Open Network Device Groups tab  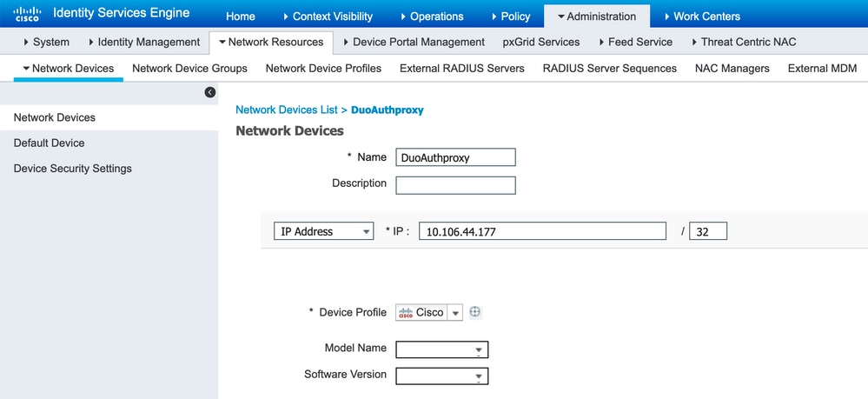point(189,68)
